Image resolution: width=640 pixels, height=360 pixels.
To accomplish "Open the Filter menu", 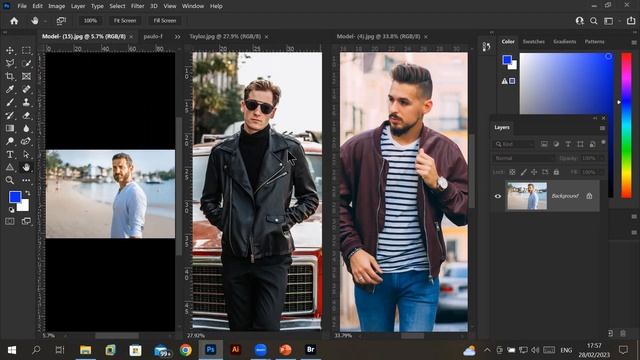I will (138, 6).
